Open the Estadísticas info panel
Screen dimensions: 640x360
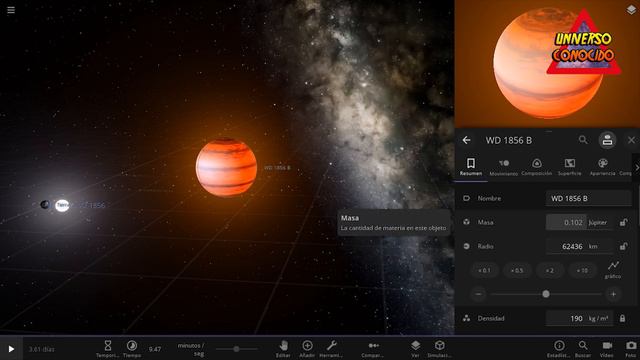coord(559,349)
